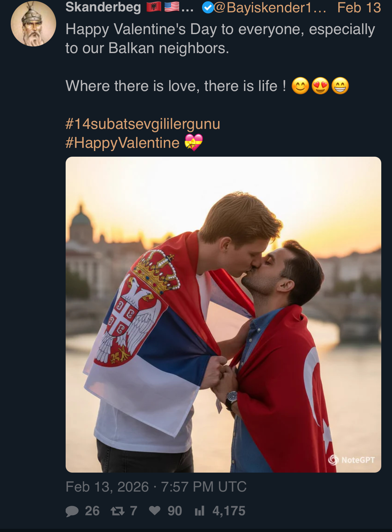Click the blue verified checkmark badge
Image resolution: width=392 pixels, height=532 pixels.
[x=208, y=8]
